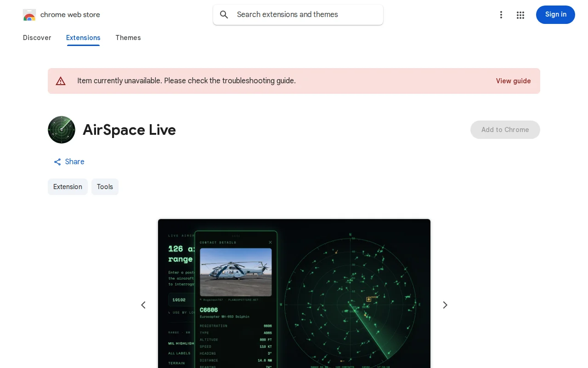Open the View guide link
The height and width of the screenshot is (368, 588).
click(513, 81)
